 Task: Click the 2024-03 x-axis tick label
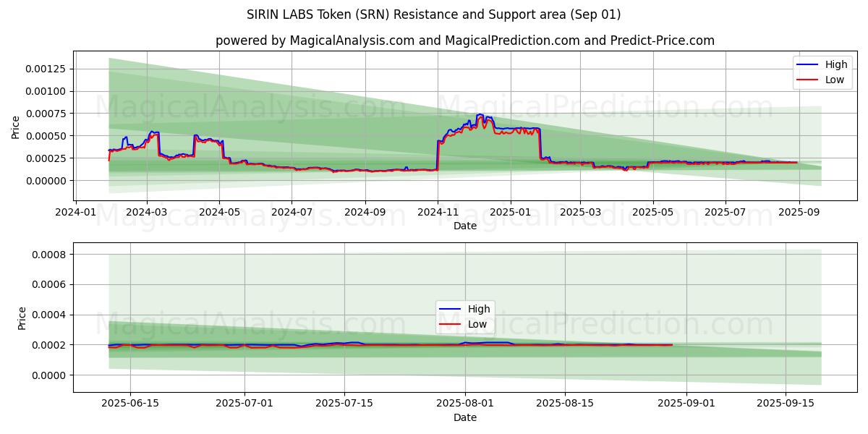(x=147, y=211)
